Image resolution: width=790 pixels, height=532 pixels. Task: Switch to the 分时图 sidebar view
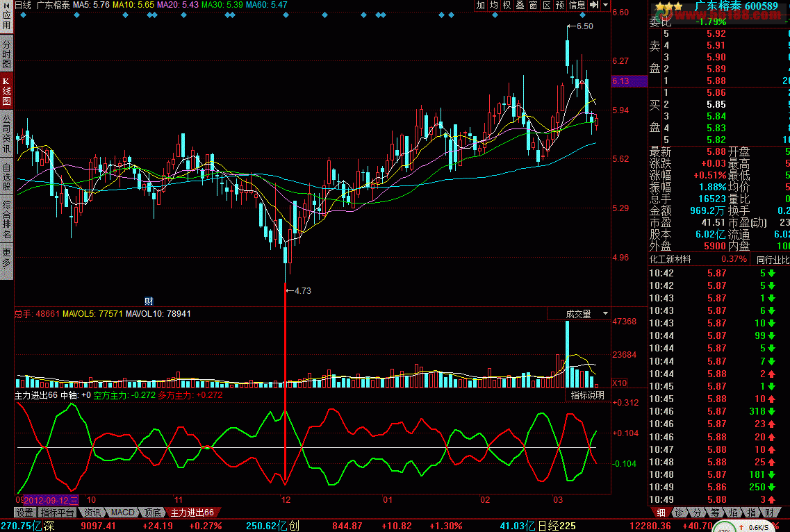[x=6, y=54]
